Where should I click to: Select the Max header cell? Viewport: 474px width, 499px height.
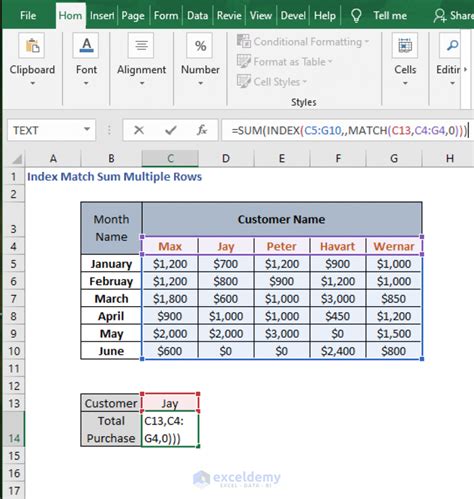tap(170, 246)
